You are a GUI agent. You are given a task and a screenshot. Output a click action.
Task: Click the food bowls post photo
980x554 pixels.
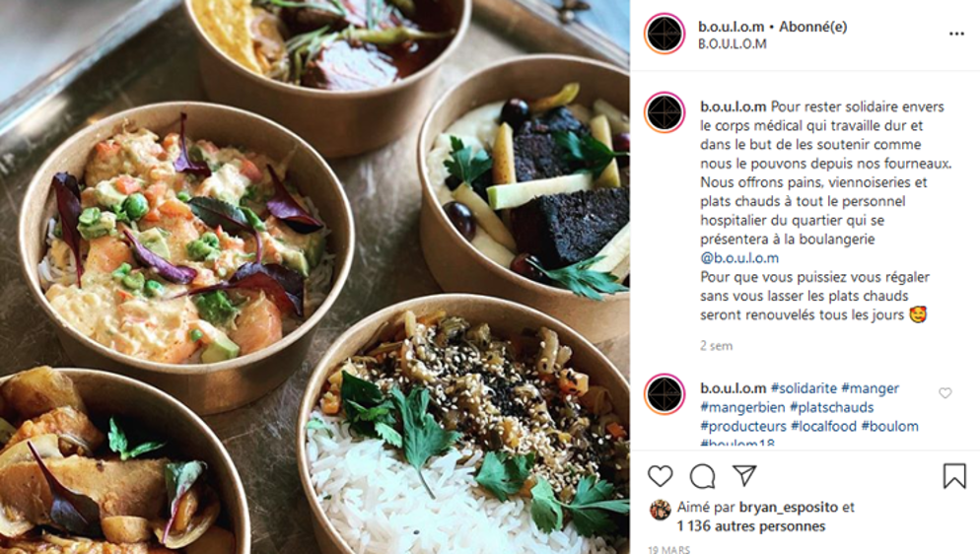(315, 277)
